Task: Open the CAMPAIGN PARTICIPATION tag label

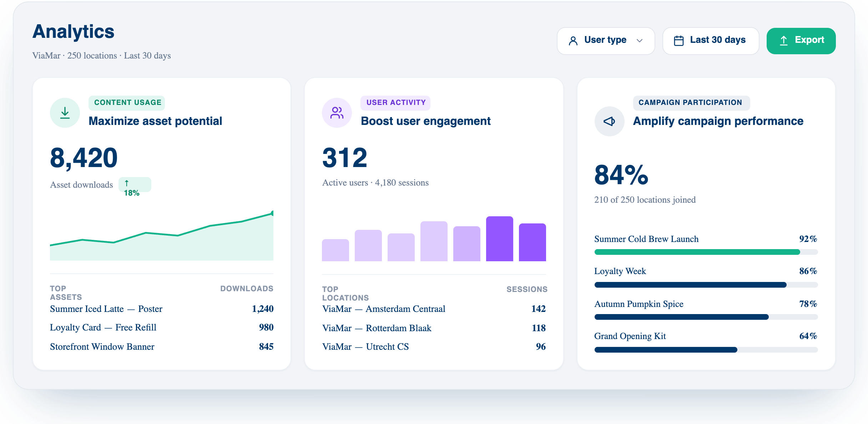Action: (691, 103)
